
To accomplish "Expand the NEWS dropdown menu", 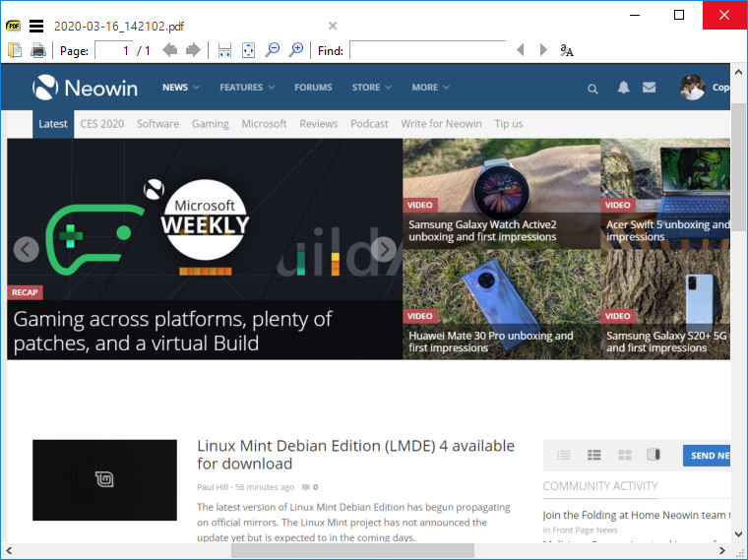I will [181, 88].
